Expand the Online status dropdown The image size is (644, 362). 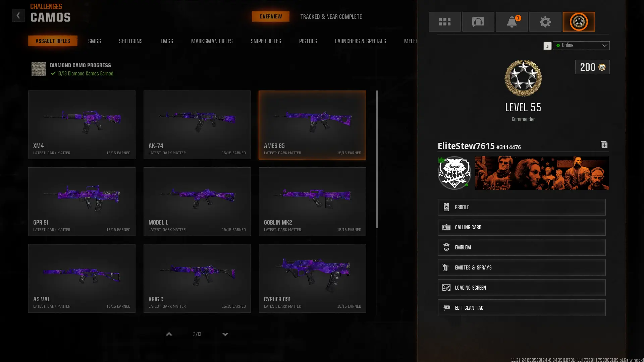(x=581, y=45)
